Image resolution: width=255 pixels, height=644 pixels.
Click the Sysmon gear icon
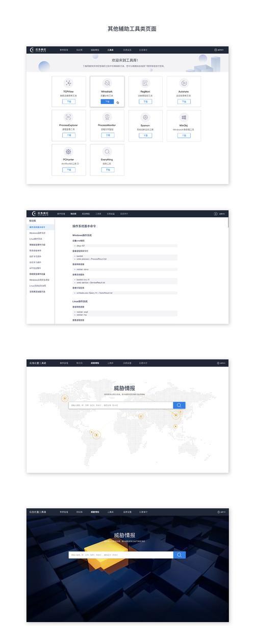[x=145, y=117]
